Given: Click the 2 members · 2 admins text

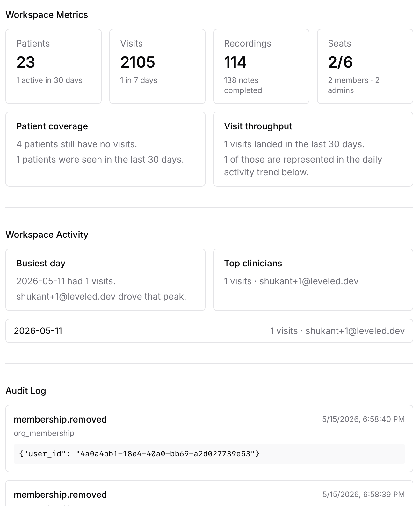Looking at the screenshot, I should coord(354,85).
